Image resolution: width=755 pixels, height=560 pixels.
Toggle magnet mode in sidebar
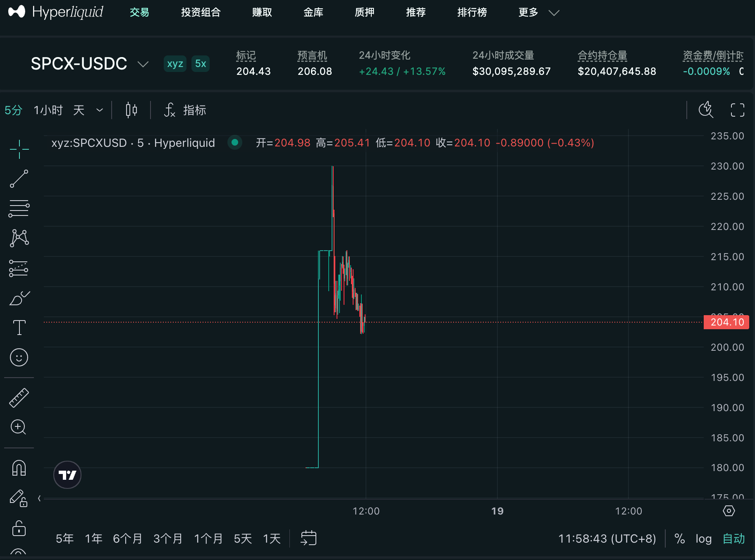click(x=19, y=468)
